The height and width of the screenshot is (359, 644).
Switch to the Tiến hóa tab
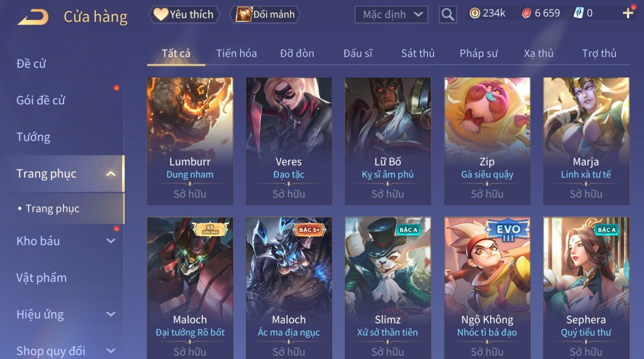pyautogui.click(x=236, y=53)
